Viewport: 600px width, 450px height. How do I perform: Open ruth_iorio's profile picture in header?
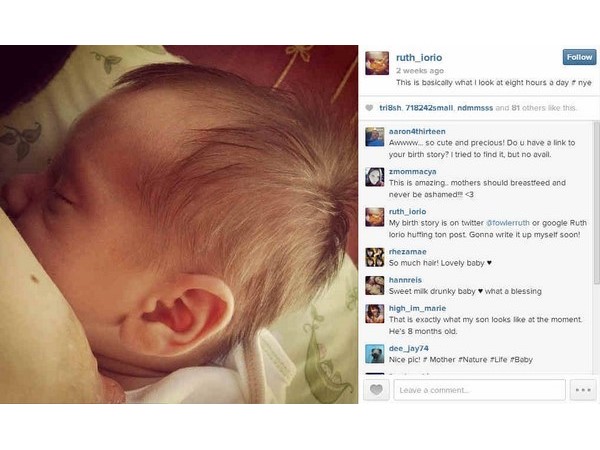(377, 63)
